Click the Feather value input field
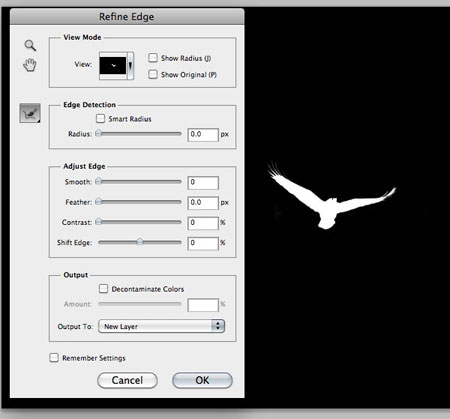 coord(203,203)
